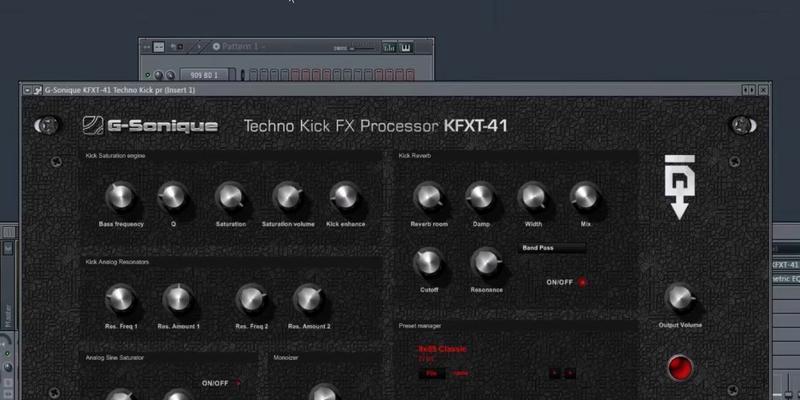Click the large red button below Output Volume
This screenshot has height=400, width=800.
[680, 368]
